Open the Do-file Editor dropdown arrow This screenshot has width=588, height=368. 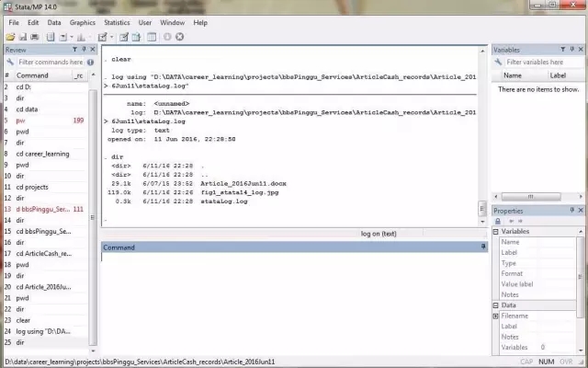pyautogui.click(x=111, y=37)
